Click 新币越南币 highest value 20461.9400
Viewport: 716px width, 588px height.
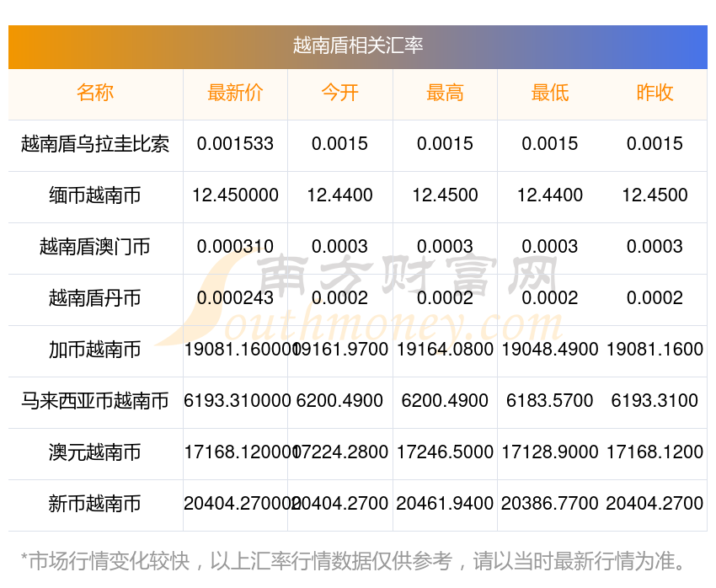pos(445,504)
